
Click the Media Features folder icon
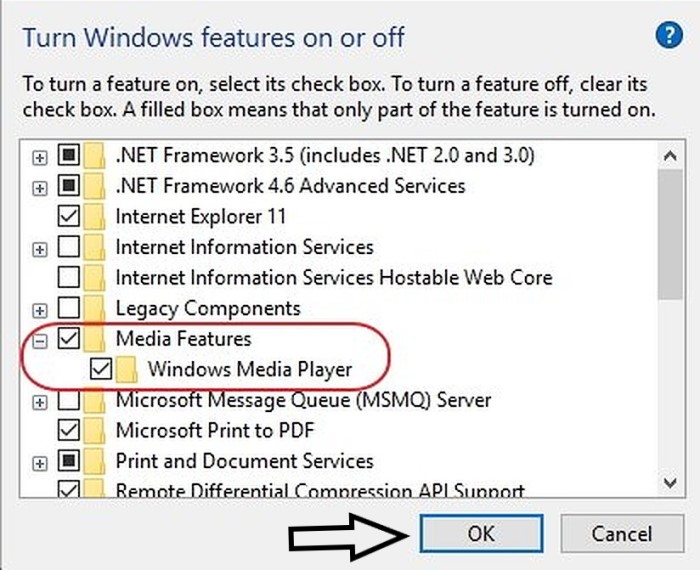point(96,339)
